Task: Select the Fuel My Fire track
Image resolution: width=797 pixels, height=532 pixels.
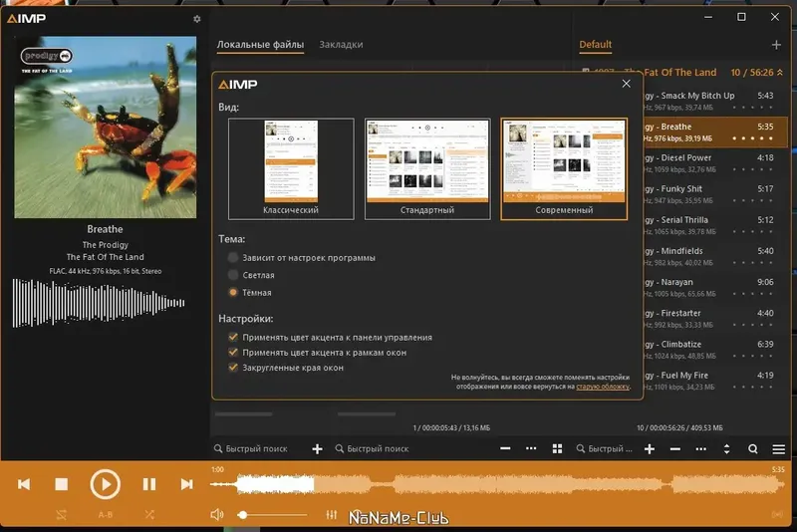Action: click(715, 381)
